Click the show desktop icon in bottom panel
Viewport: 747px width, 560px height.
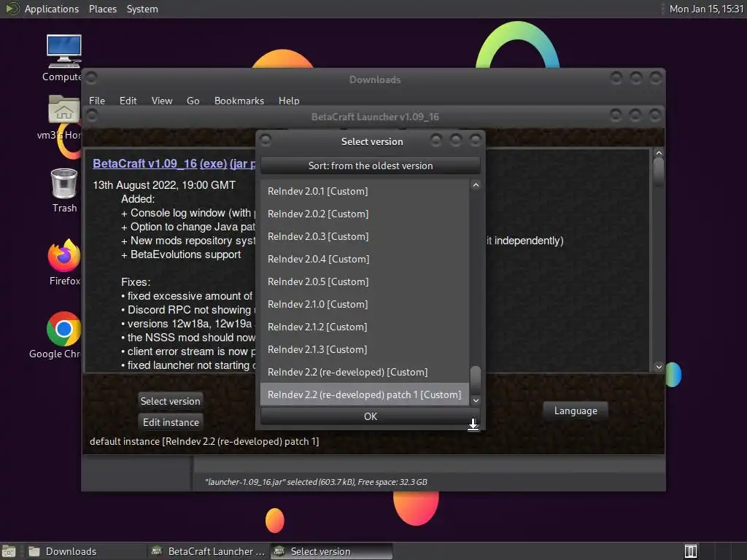pos(9,551)
